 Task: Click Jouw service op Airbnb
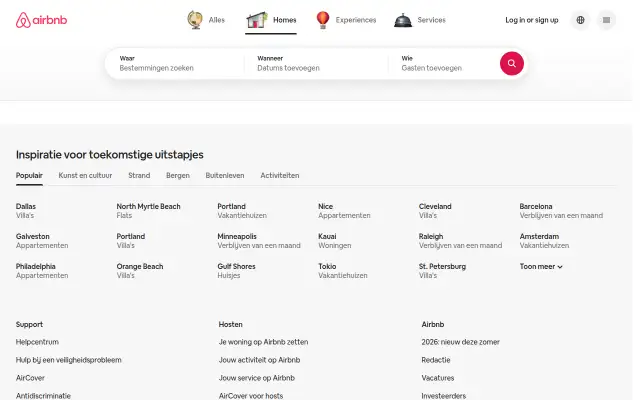tap(256, 378)
